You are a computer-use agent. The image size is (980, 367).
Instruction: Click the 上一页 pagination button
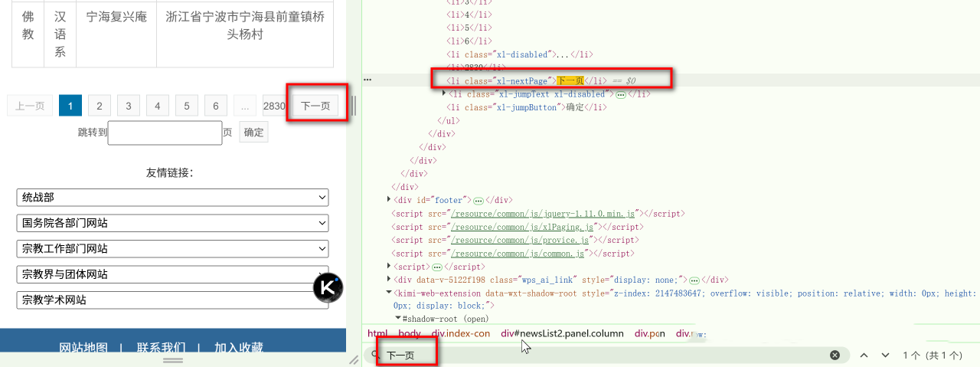pyautogui.click(x=30, y=106)
